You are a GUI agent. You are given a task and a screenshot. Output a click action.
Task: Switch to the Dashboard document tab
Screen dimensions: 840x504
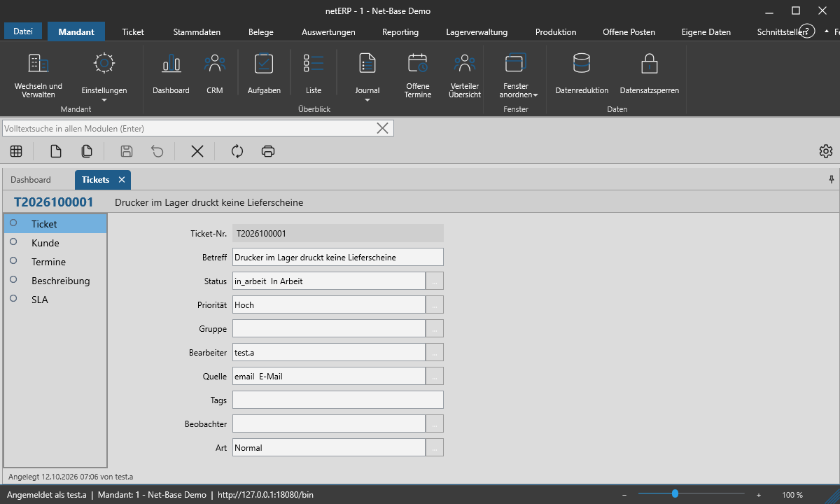pyautogui.click(x=31, y=180)
